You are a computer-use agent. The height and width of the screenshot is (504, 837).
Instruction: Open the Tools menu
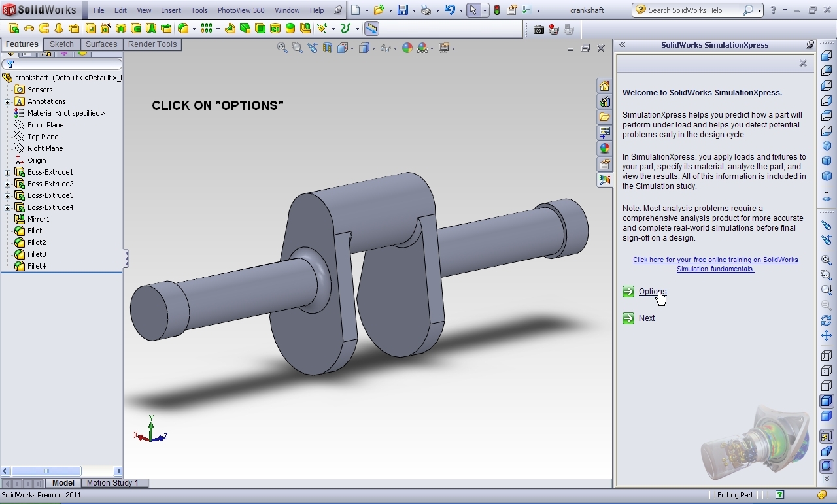199,10
